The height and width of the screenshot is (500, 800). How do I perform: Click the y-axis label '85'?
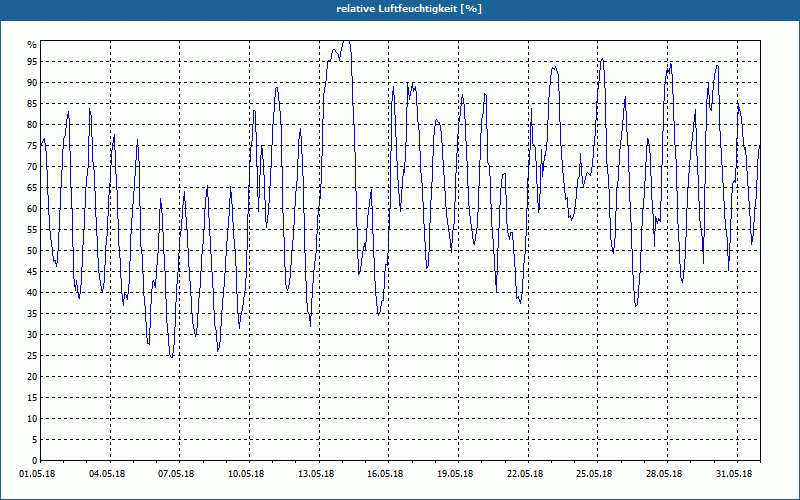coord(32,104)
